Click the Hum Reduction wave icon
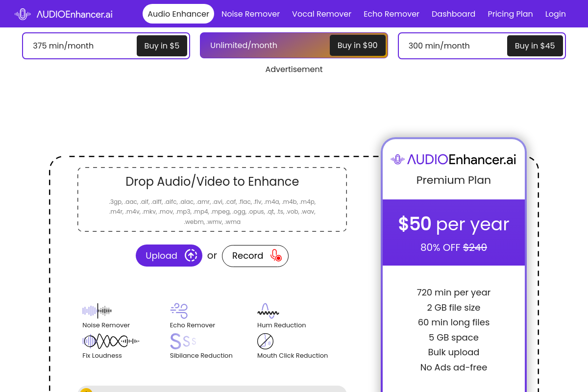The height and width of the screenshot is (392, 588). click(268, 311)
